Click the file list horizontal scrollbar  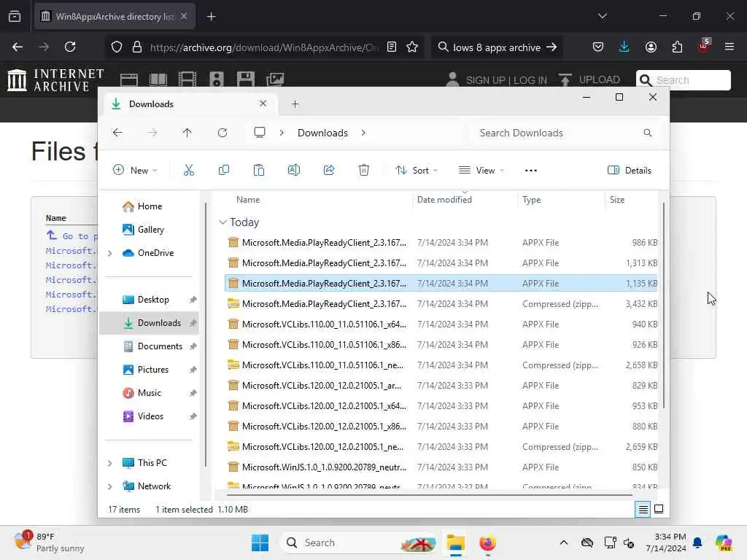pos(429,495)
